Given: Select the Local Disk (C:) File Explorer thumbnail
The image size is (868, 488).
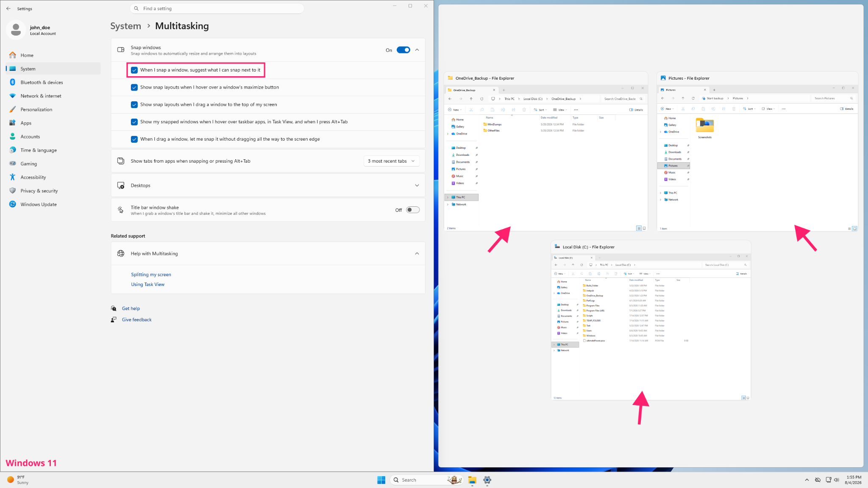Looking at the screenshot, I should [x=651, y=321].
